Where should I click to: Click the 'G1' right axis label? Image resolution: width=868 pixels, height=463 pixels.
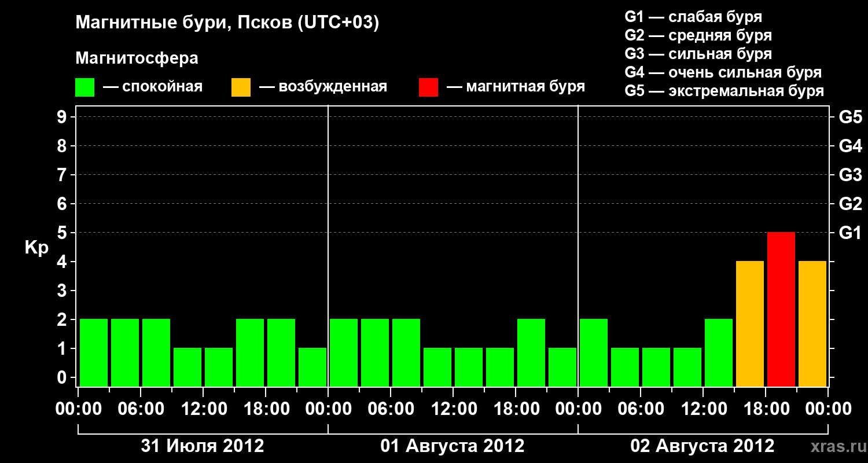click(x=850, y=233)
